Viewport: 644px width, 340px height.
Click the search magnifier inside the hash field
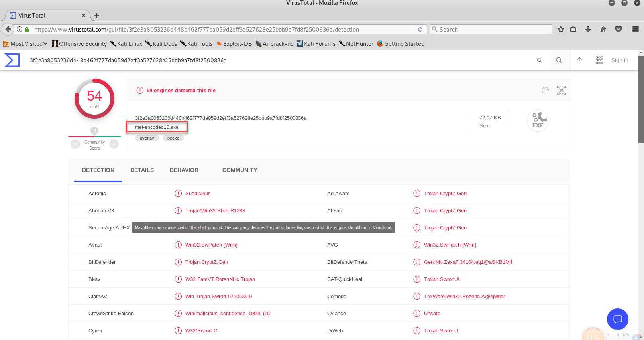coord(539,60)
